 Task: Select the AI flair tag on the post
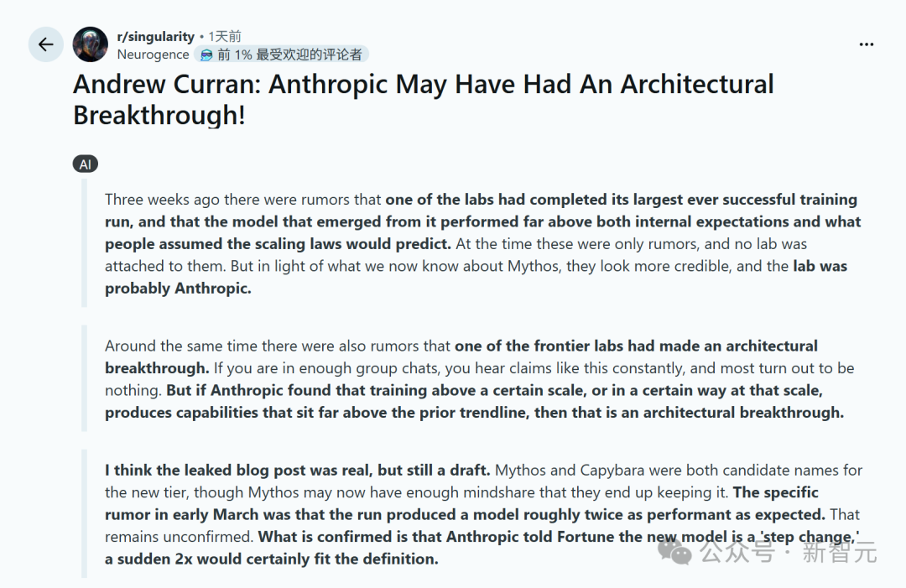tap(85, 164)
